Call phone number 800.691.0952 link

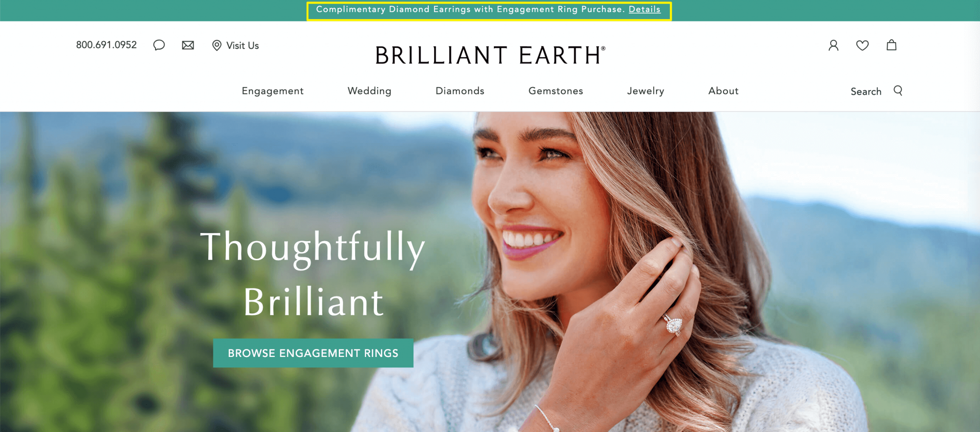[106, 45]
